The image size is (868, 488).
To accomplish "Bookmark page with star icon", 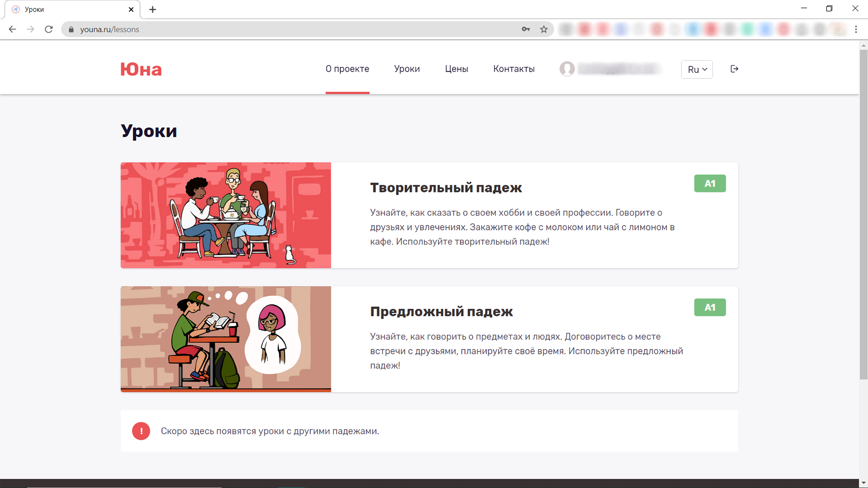I will (544, 29).
